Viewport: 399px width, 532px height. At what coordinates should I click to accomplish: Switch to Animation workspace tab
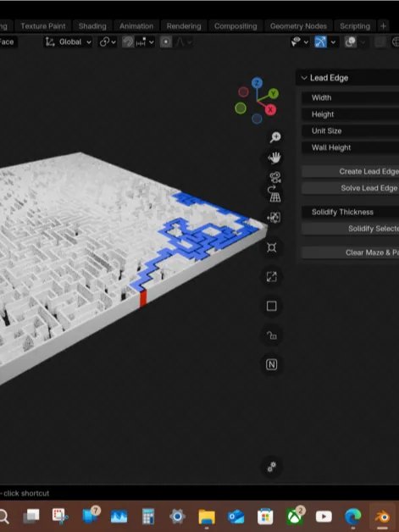click(x=136, y=26)
